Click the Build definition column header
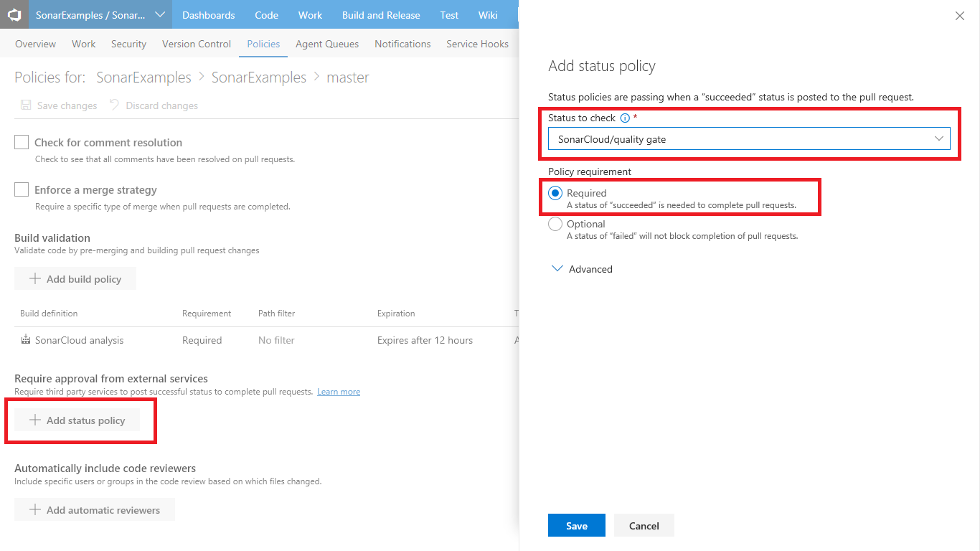The height and width of the screenshot is (551, 980). tap(49, 314)
